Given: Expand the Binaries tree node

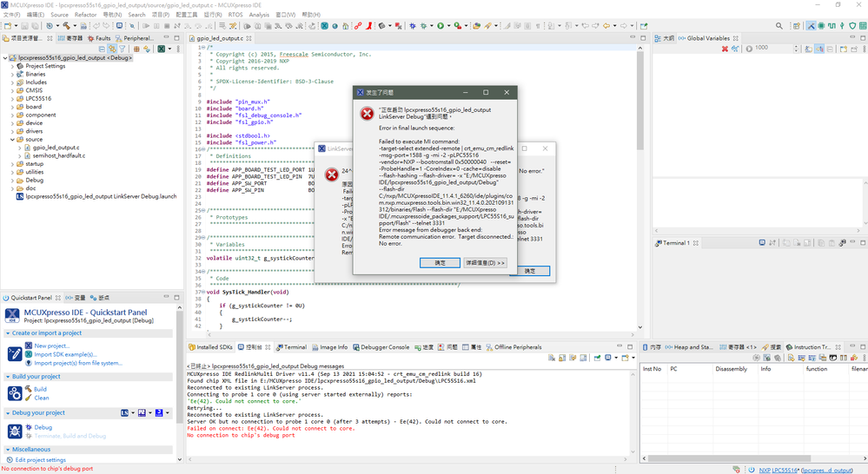Looking at the screenshot, I should (x=13, y=74).
